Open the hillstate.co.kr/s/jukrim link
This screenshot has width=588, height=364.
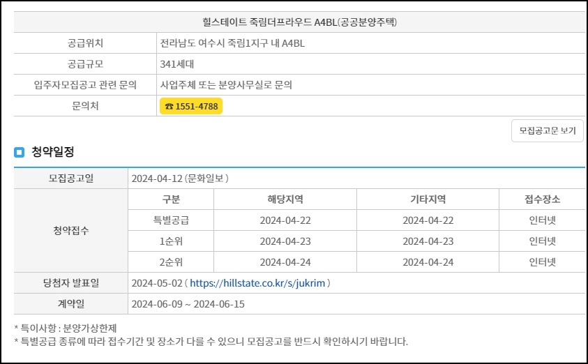257,283
